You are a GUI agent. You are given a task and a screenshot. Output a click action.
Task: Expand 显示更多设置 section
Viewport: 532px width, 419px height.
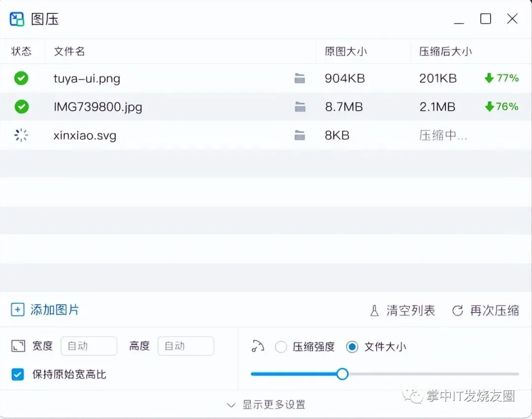pyautogui.click(x=266, y=404)
